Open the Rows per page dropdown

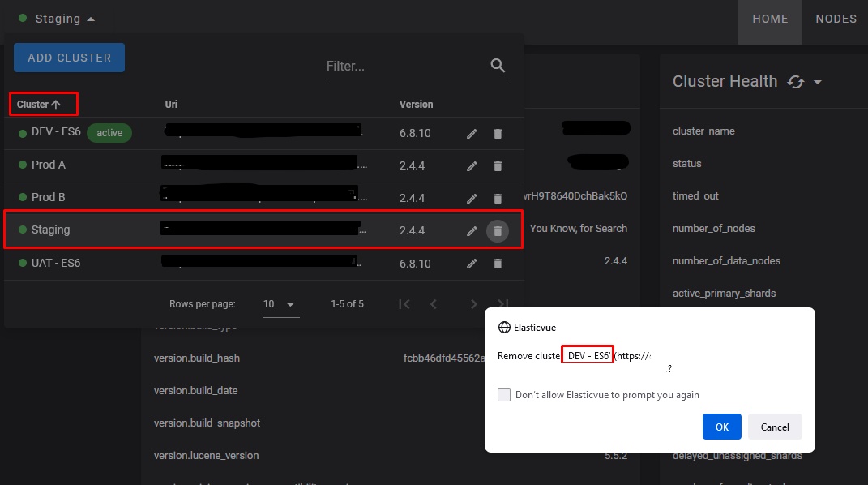280,303
